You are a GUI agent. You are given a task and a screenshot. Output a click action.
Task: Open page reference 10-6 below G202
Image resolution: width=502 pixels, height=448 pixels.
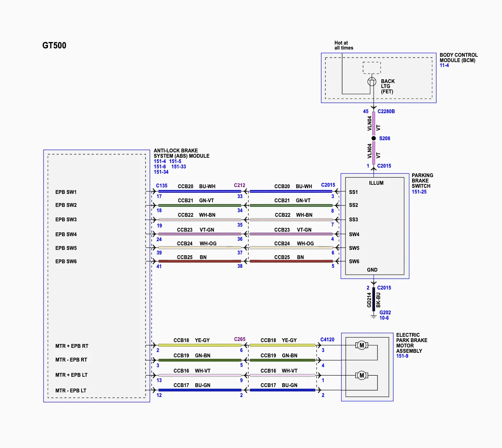coord(384,318)
